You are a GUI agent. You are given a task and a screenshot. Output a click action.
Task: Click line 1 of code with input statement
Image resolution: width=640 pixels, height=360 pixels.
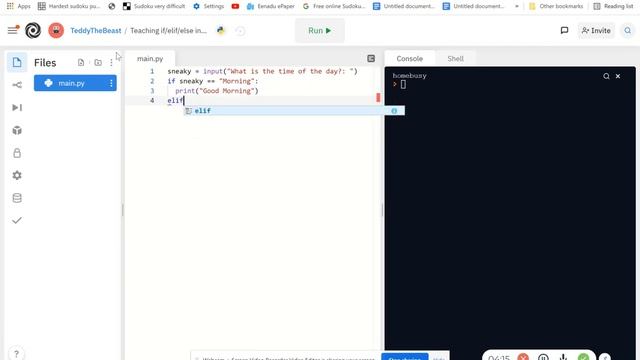262,71
